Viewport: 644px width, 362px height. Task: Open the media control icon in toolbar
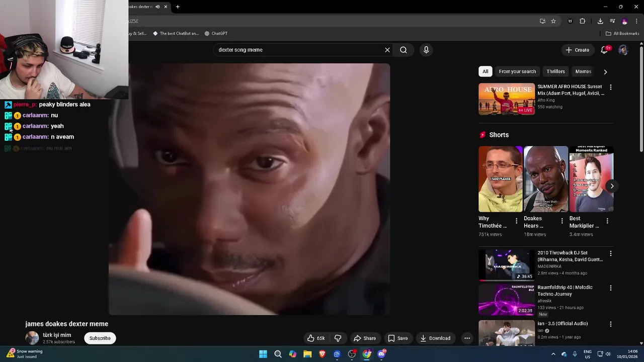(612, 21)
